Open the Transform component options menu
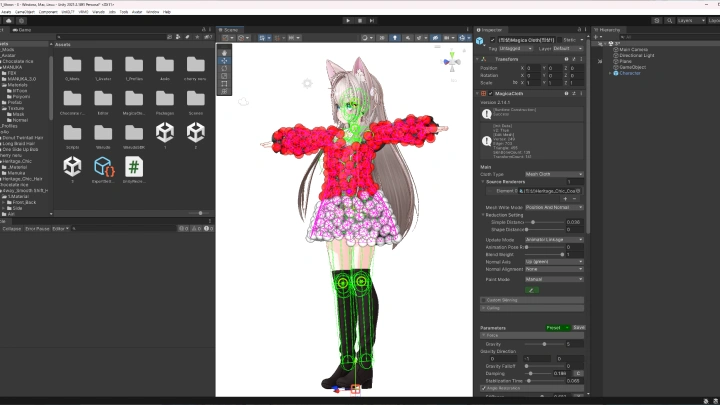720x405 pixels. point(581,59)
